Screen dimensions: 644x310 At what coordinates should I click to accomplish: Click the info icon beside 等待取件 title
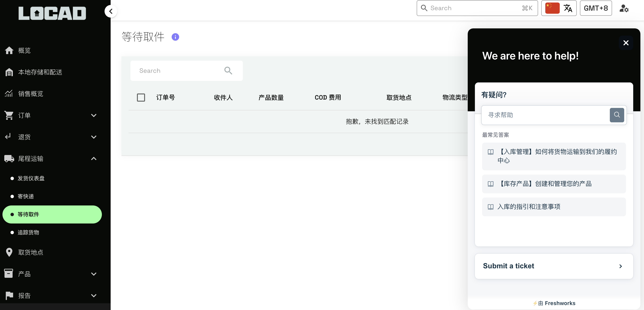[175, 37]
